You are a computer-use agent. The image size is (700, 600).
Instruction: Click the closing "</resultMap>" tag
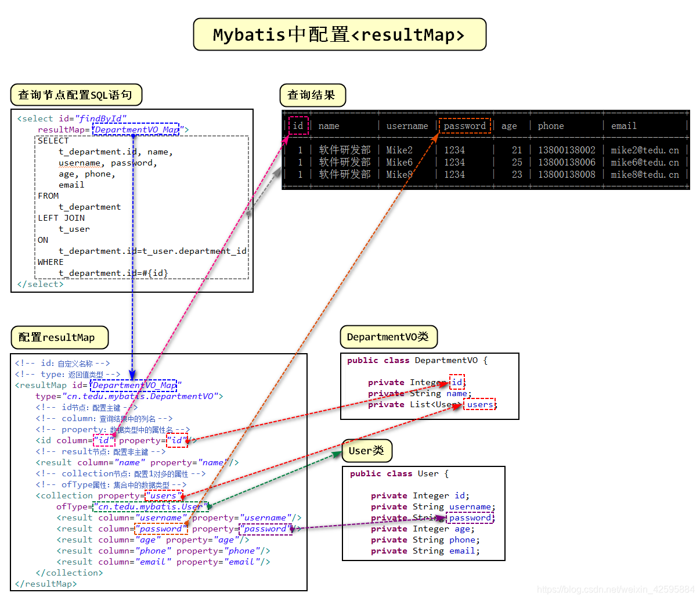click(46, 584)
